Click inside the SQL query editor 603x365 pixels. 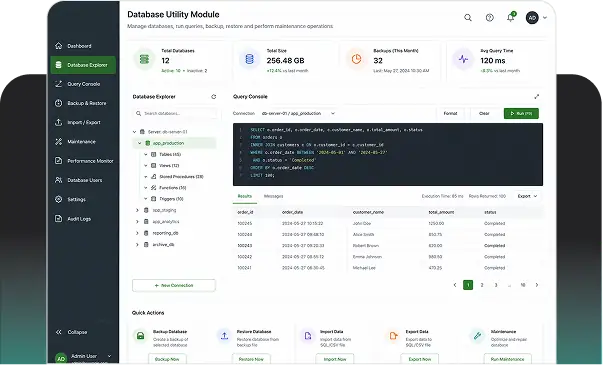pos(388,154)
